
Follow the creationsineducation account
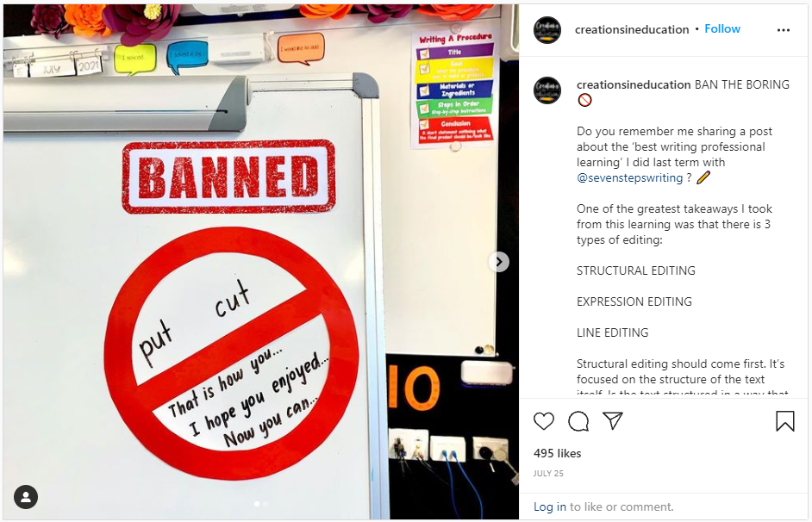[722, 29]
